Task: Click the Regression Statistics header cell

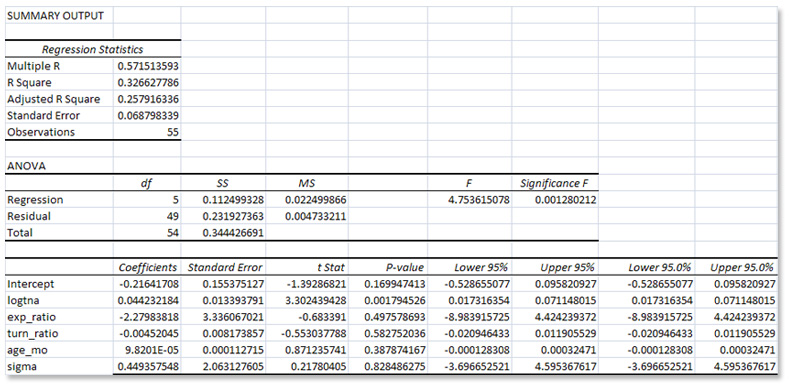Action: [93, 49]
